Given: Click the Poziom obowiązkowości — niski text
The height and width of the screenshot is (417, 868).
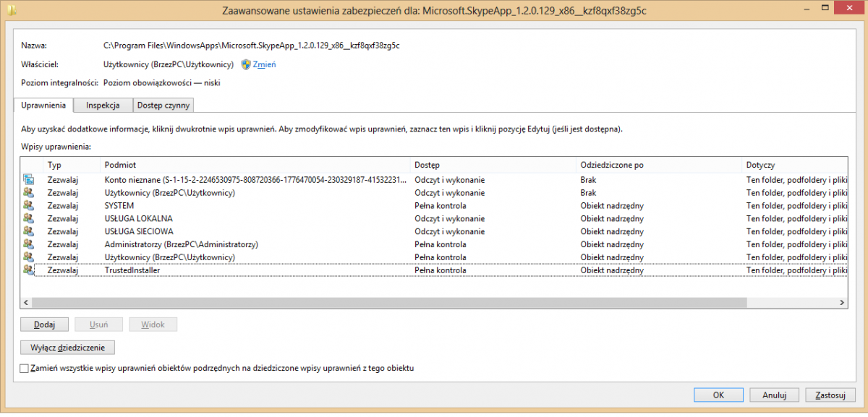Looking at the screenshot, I should pyautogui.click(x=162, y=83).
